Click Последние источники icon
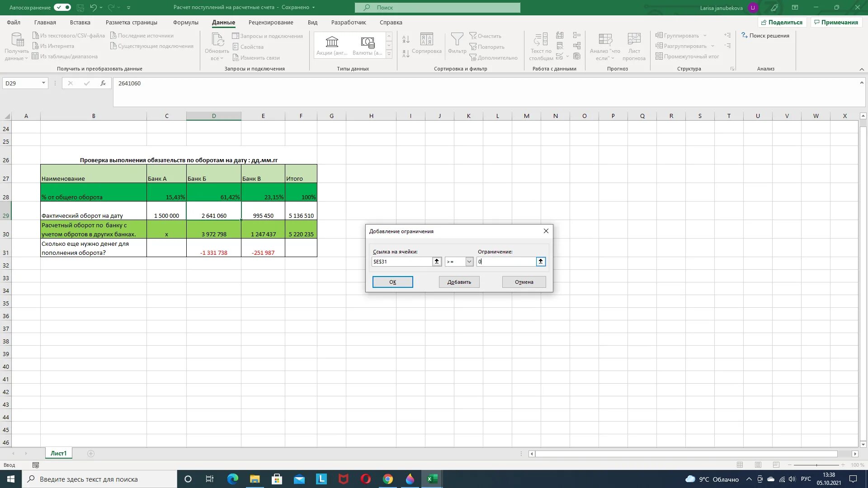The width and height of the screenshot is (868, 488). click(113, 35)
